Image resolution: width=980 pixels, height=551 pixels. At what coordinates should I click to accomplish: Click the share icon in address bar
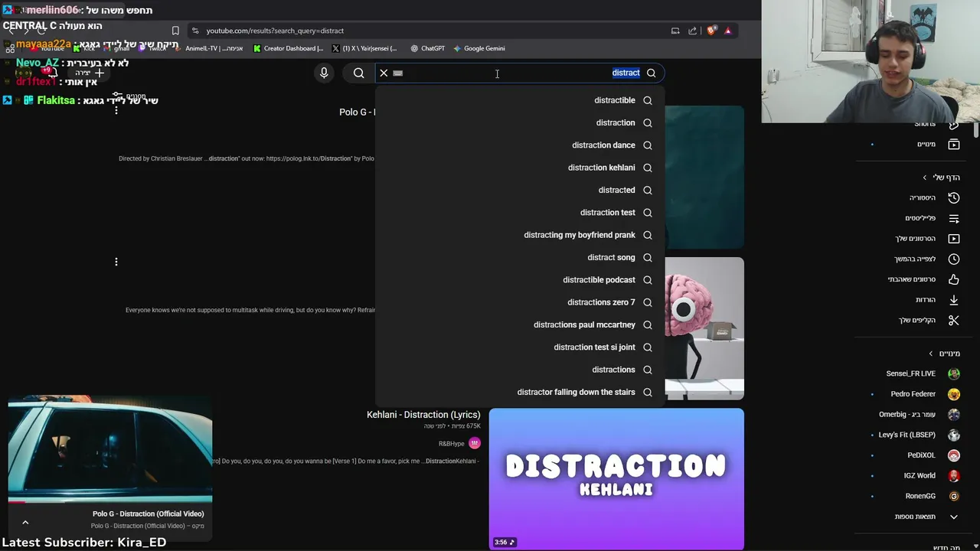pos(693,31)
